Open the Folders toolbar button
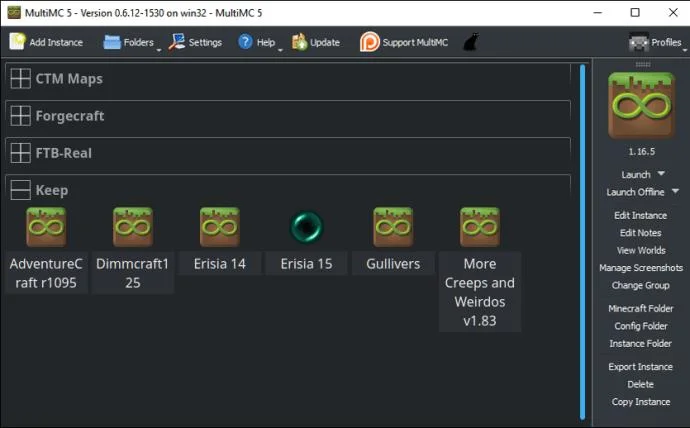 [x=128, y=42]
